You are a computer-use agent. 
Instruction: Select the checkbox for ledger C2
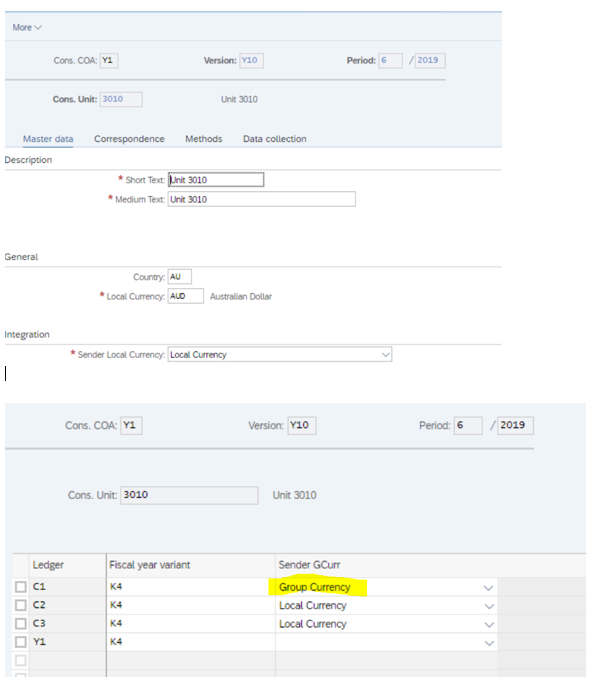[x=21, y=606]
